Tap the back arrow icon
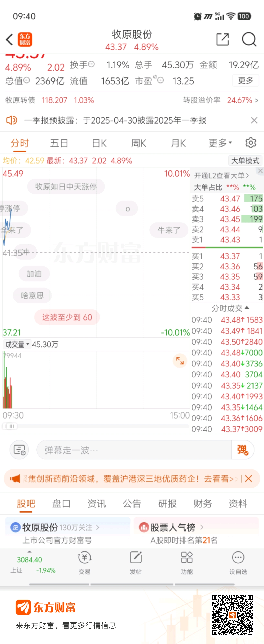264x644 pixels. point(9,40)
